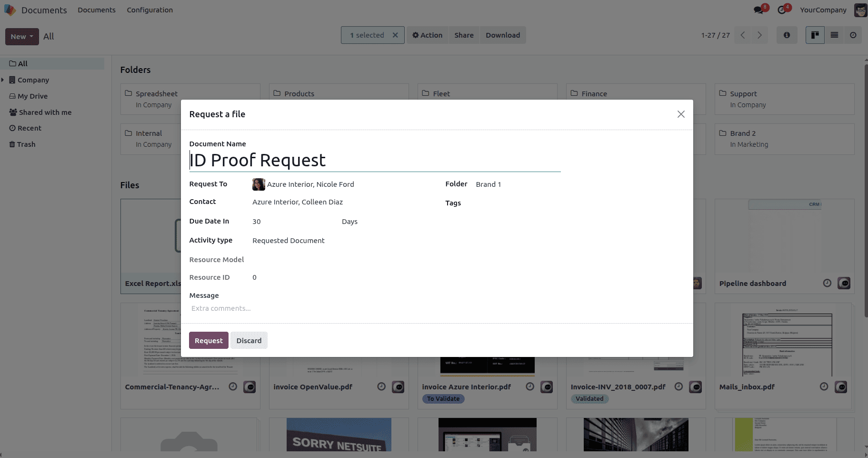Go to the previous page arrow
The image size is (868, 458).
[x=743, y=35]
